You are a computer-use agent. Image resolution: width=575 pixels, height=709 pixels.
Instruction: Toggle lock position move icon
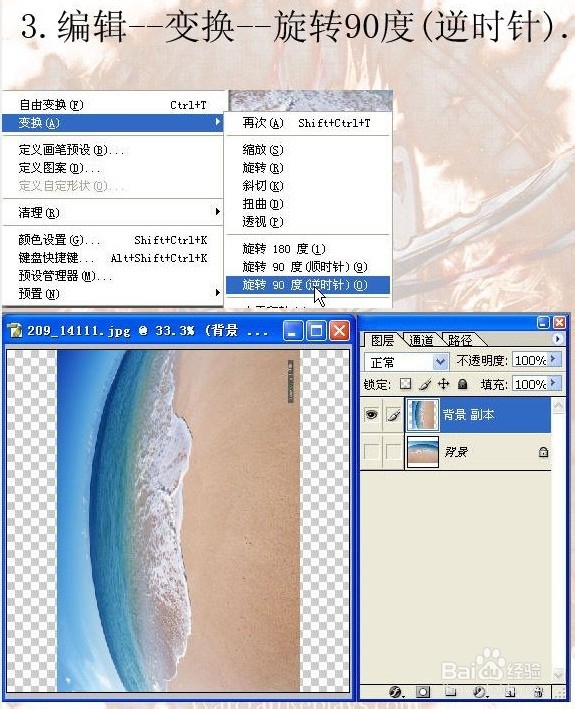(443, 384)
